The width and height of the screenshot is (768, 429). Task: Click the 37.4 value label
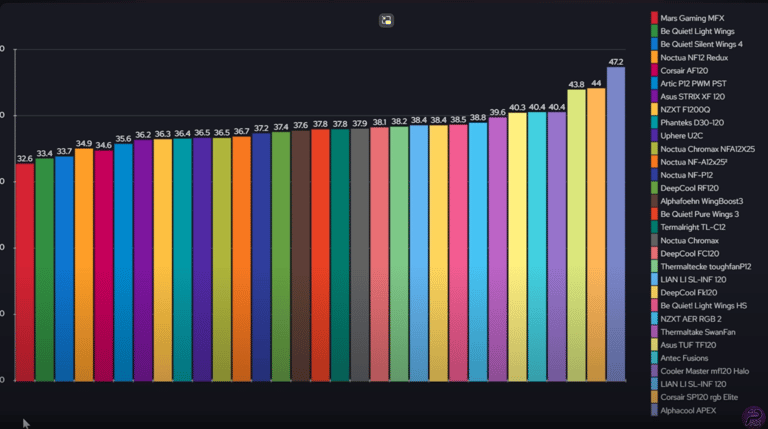coord(281,127)
